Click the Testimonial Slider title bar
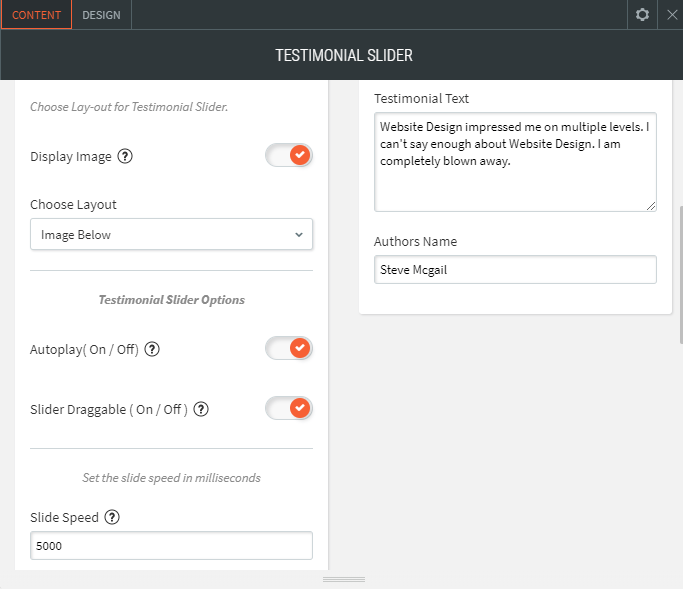 (x=343, y=55)
